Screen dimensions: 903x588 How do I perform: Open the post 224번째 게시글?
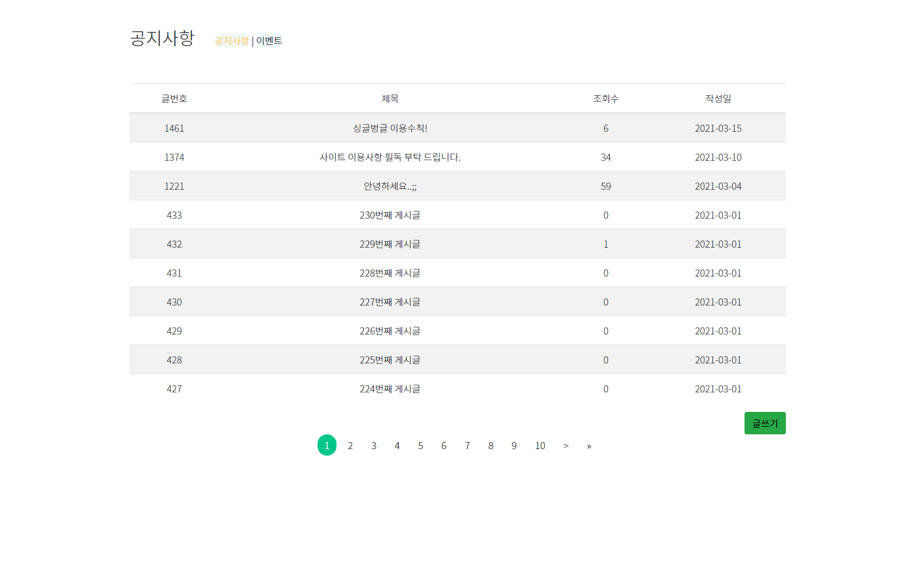[x=390, y=388]
